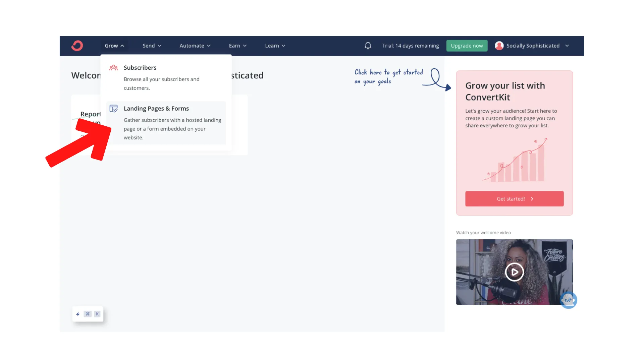Click the K key shortcut badge
The height and width of the screenshot is (362, 644).
click(x=97, y=314)
